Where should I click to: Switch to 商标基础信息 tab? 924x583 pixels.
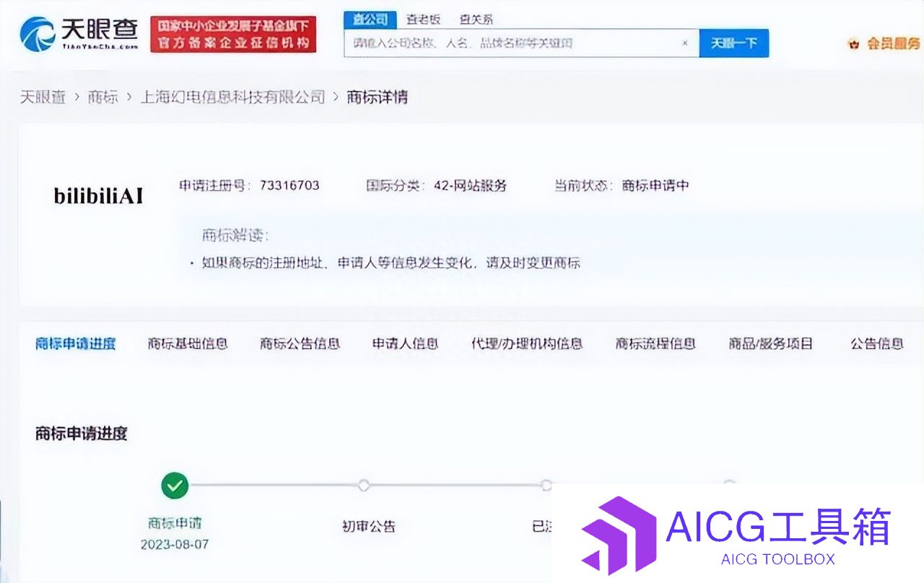click(x=188, y=344)
